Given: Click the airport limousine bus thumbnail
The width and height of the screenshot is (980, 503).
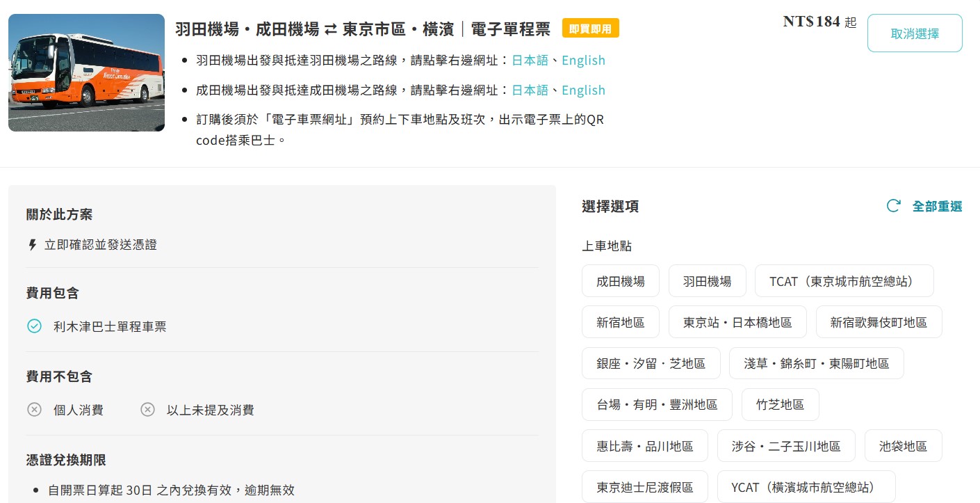Looking at the screenshot, I should pyautogui.click(x=86, y=73).
